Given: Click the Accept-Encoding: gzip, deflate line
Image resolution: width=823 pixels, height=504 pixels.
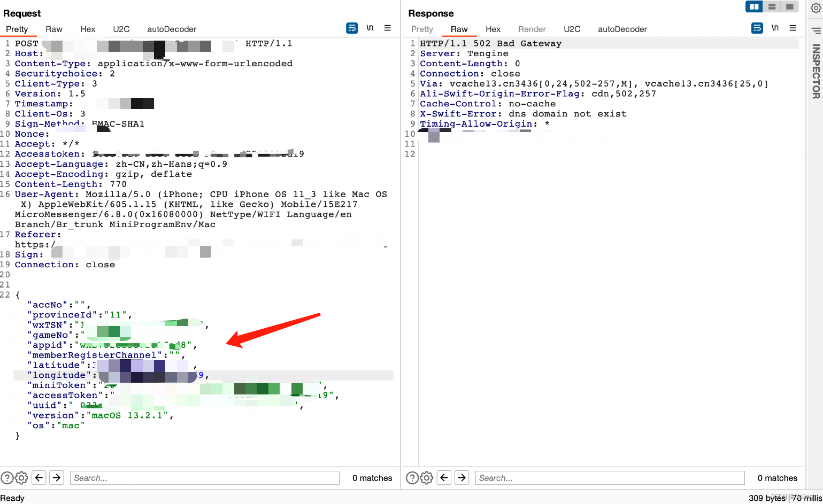Looking at the screenshot, I should coord(103,174).
